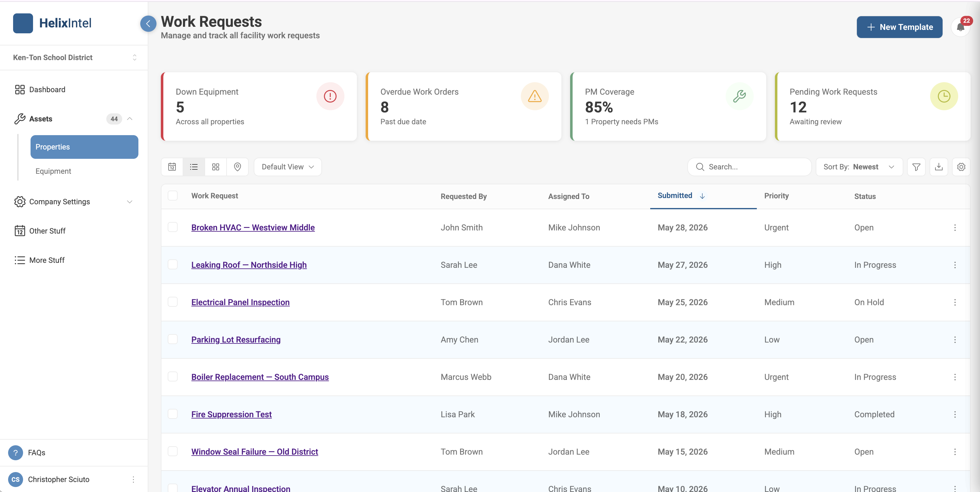Switch to list view
The image size is (980, 492).
tap(194, 167)
